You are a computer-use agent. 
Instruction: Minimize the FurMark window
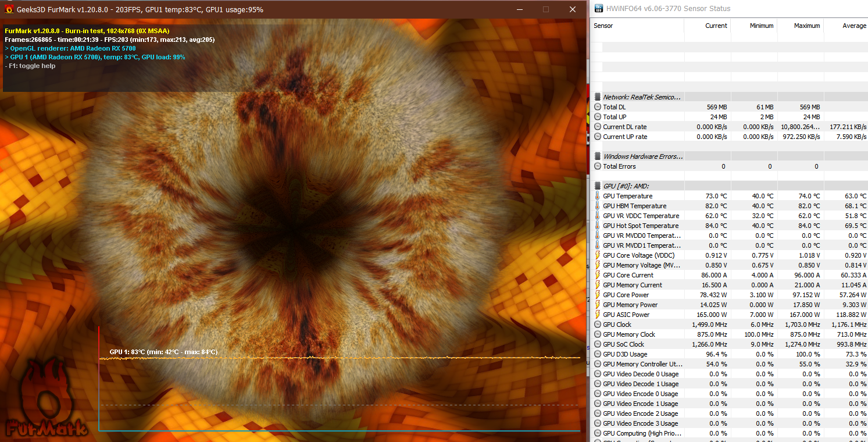click(x=519, y=9)
